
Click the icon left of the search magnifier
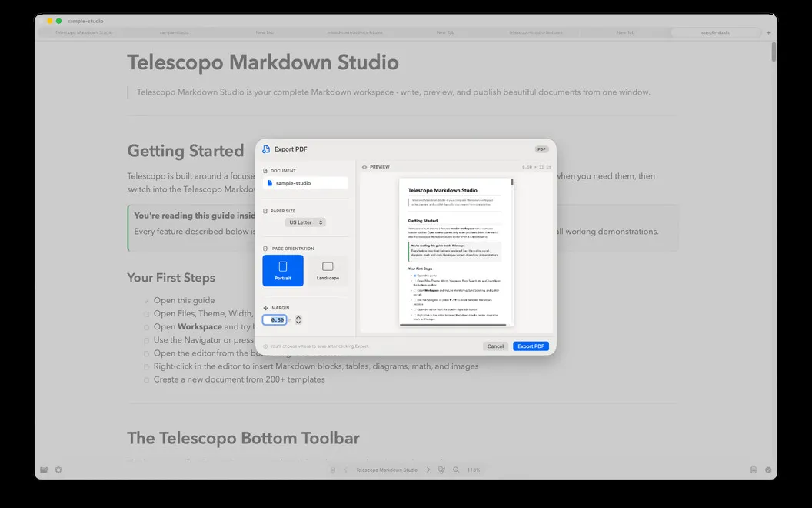(441, 470)
